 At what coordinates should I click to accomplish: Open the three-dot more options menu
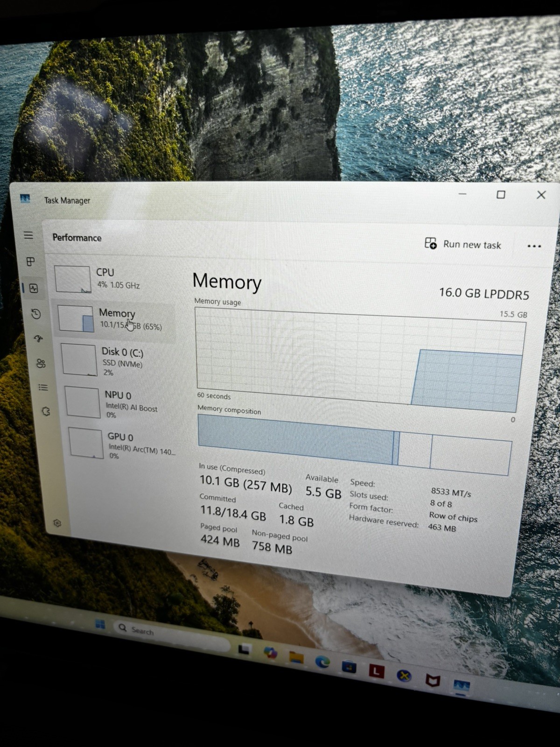534,246
